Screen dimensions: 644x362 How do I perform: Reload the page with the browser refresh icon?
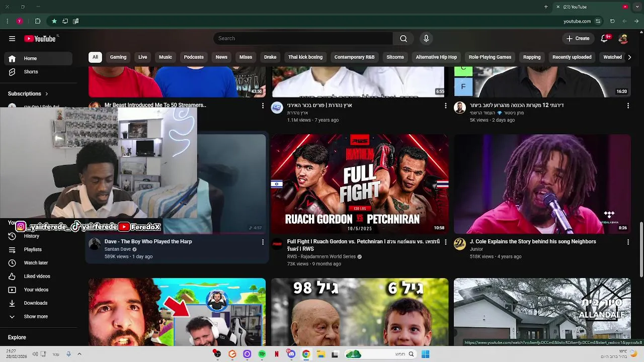click(612, 21)
